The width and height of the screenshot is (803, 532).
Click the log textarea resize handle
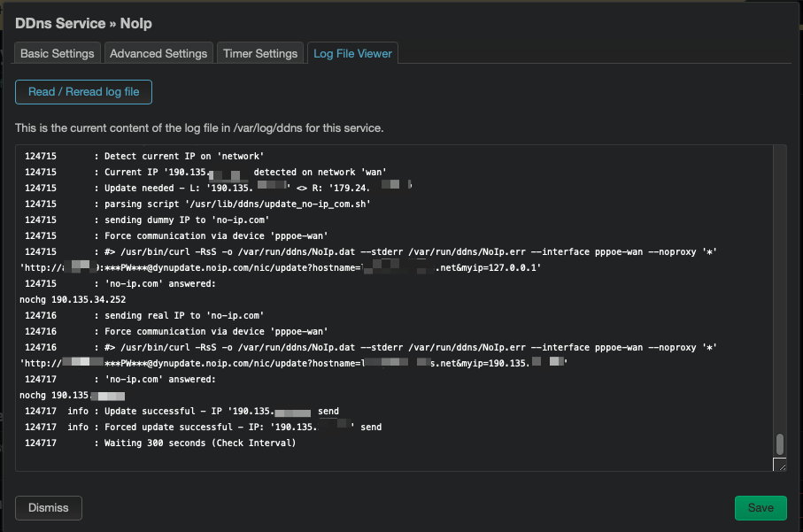tap(779, 465)
